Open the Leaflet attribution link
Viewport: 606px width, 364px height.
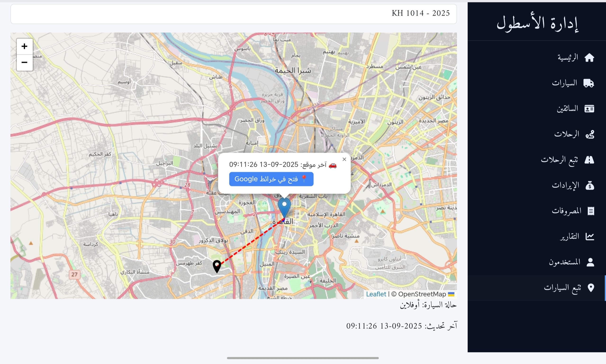pyautogui.click(x=376, y=294)
